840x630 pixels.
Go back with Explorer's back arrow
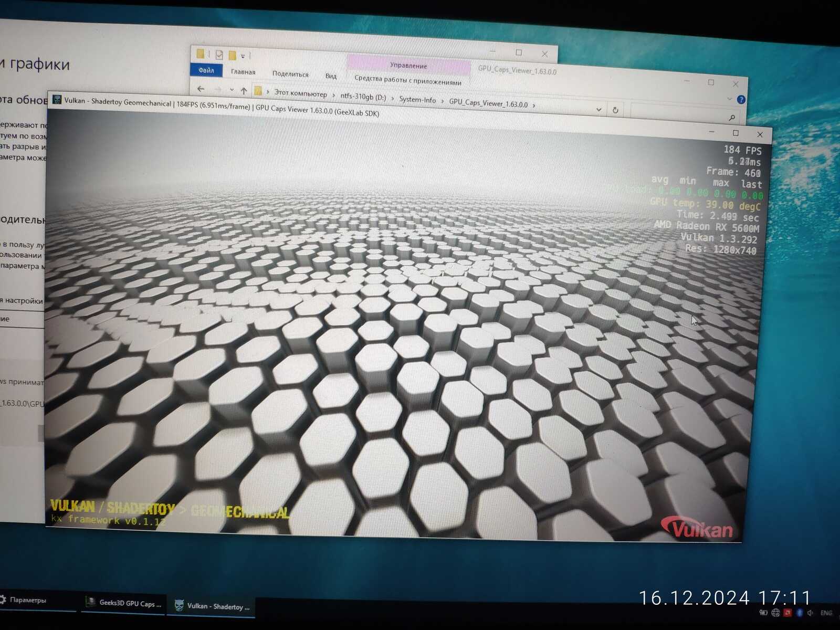point(201,89)
